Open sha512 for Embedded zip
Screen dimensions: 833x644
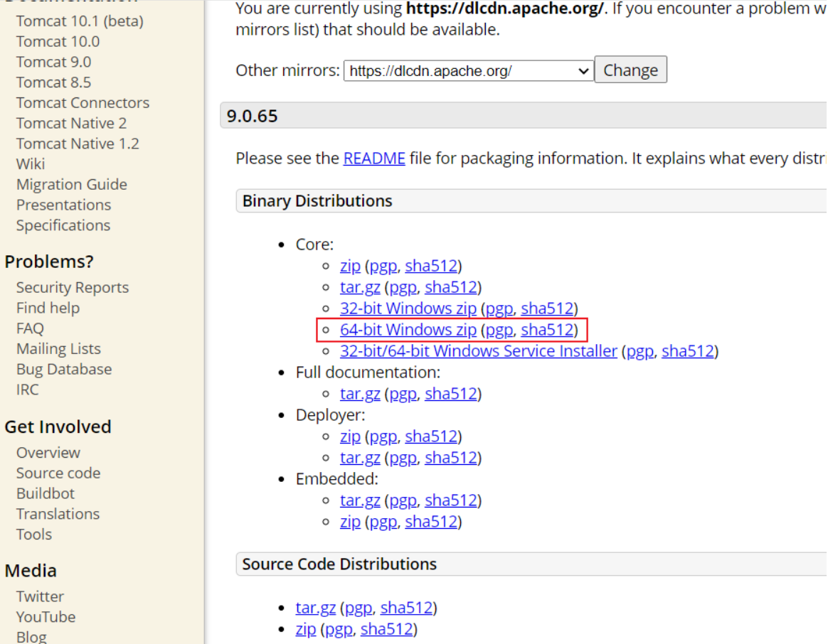431,522
